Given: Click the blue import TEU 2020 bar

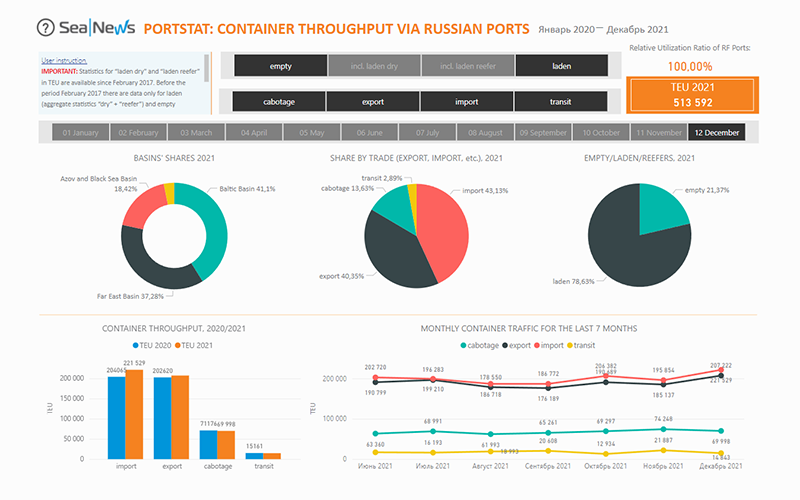Looking at the screenshot, I should click(116, 417).
